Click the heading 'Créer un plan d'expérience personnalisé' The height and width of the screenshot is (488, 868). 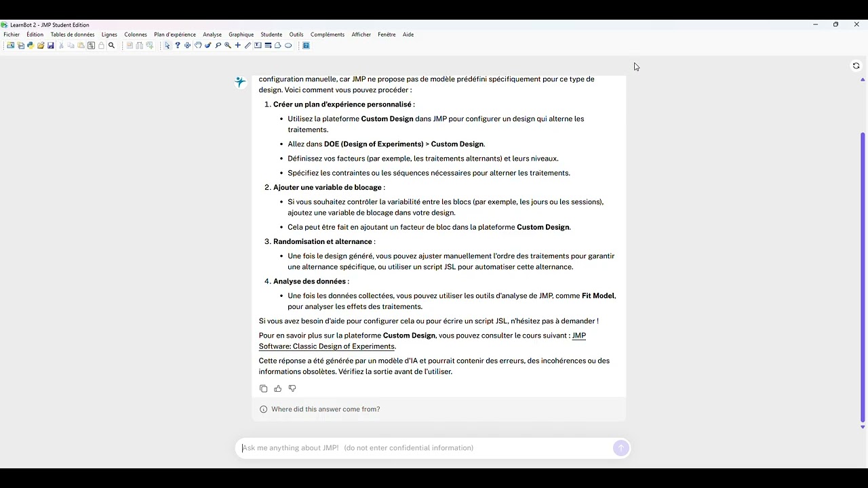click(342, 104)
